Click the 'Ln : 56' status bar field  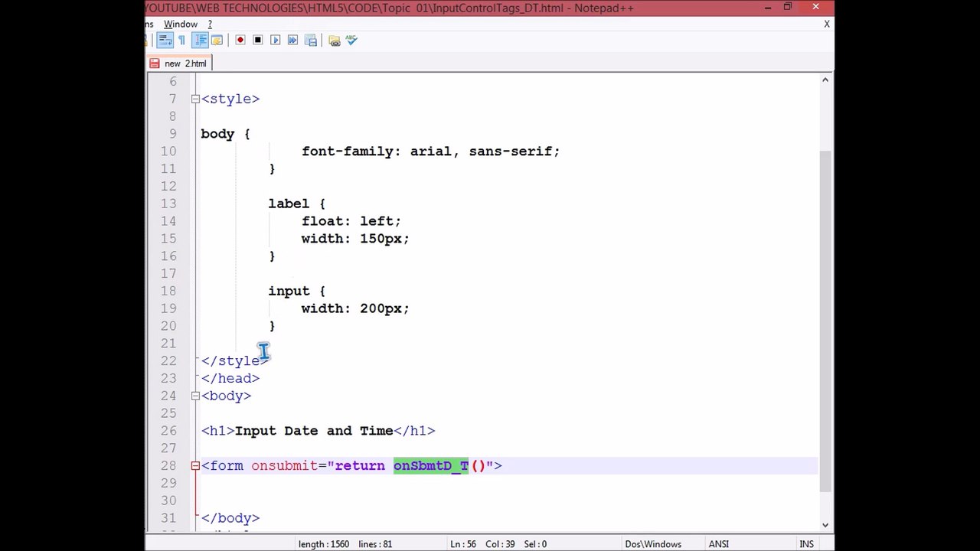(465, 544)
